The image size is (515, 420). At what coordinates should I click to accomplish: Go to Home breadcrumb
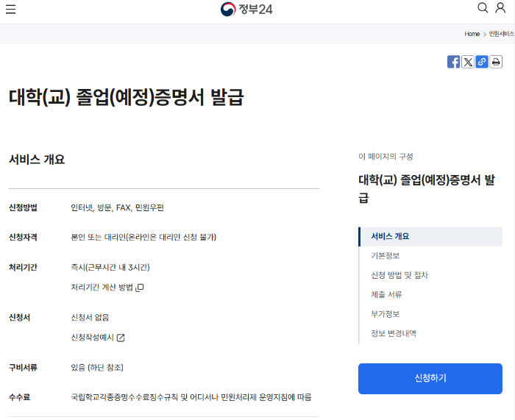tap(472, 34)
